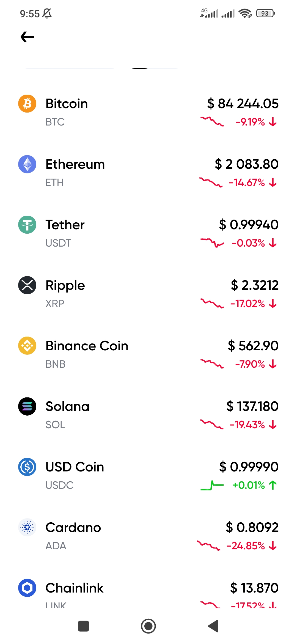This screenshot has width=297, height=644.
Task: Tap the Cardano dotted logo icon
Action: point(27,528)
